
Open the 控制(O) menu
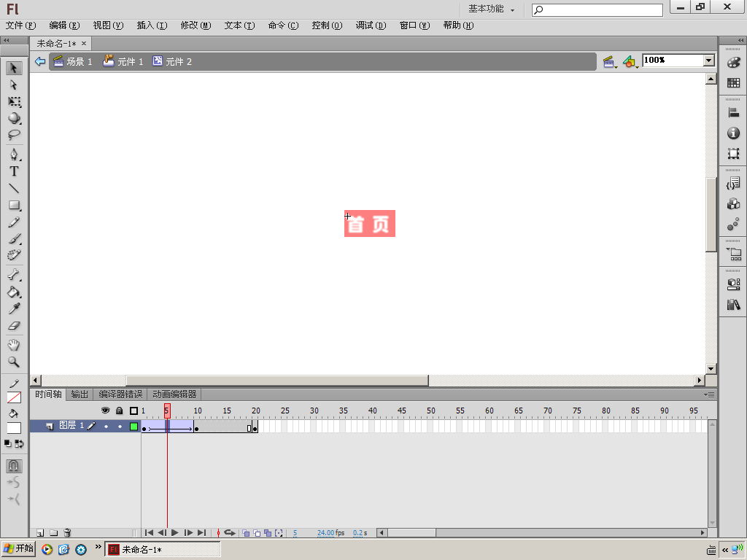[x=328, y=26]
